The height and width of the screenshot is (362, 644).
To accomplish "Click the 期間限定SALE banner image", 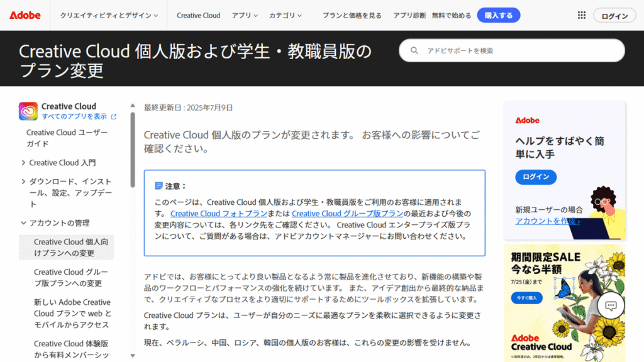I will 564,304.
